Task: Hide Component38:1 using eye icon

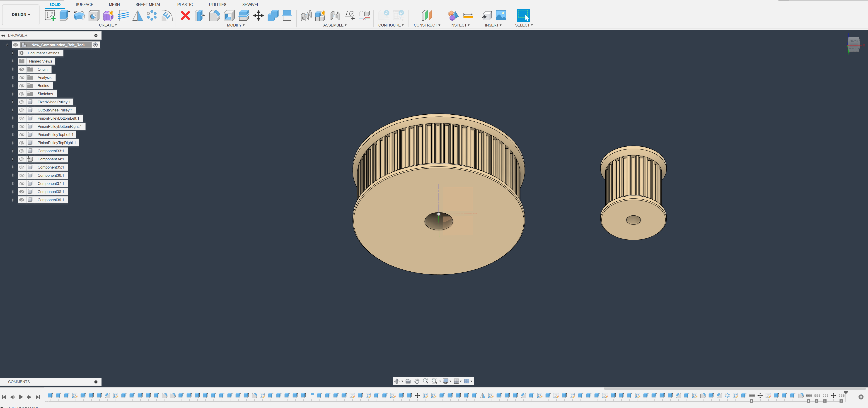Action: [x=22, y=192]
